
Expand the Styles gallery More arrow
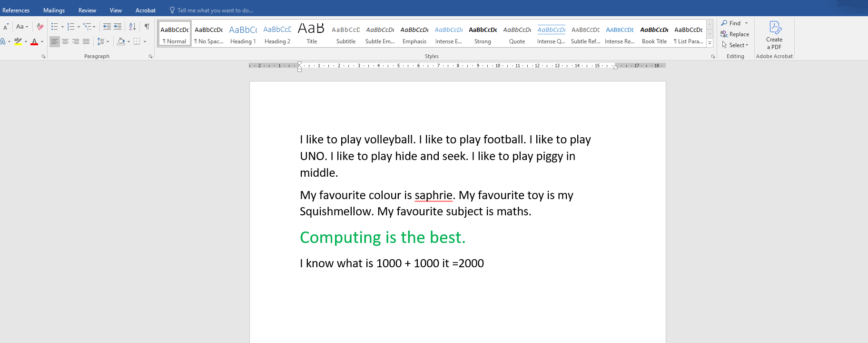pyautogui.click(x=710, y=43)
